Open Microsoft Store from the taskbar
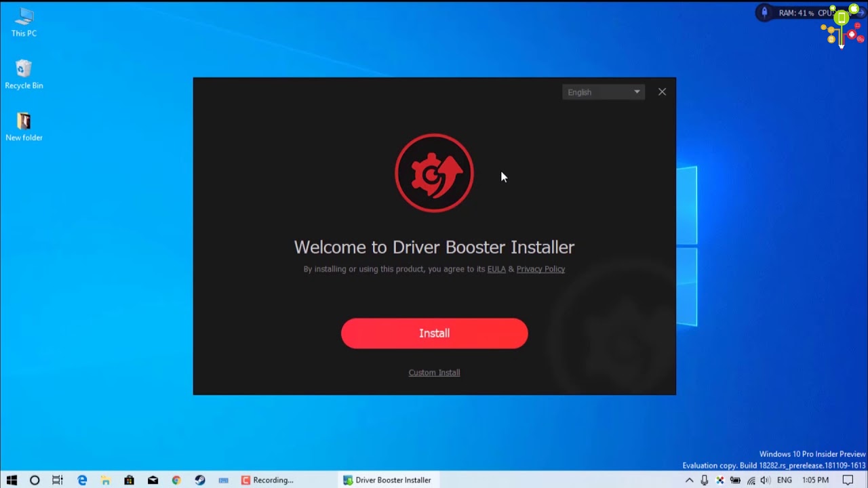The image size is (868, 488). [129, 480]
